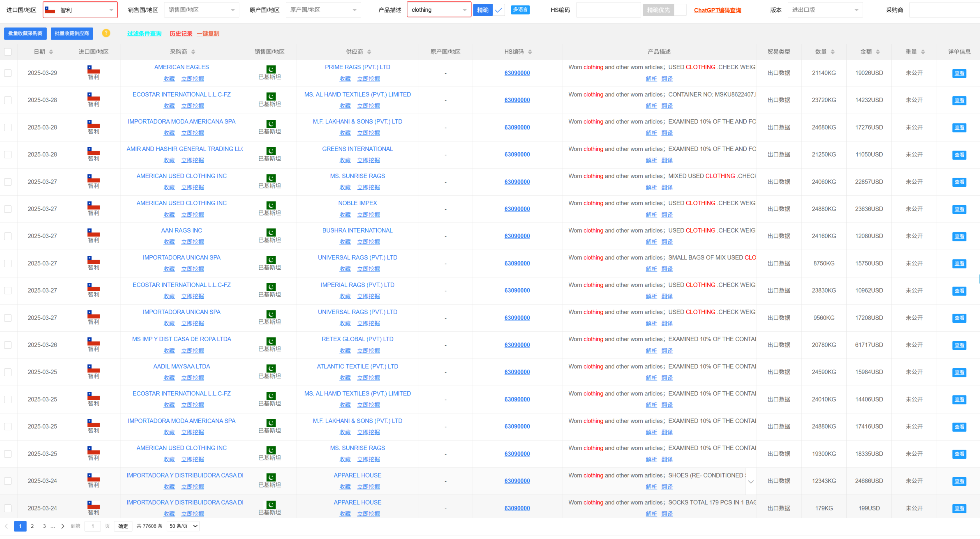This screenshot has height=539, width=980.
Task: Sort the 重量 column with its arrows
Action: (923, 52)
